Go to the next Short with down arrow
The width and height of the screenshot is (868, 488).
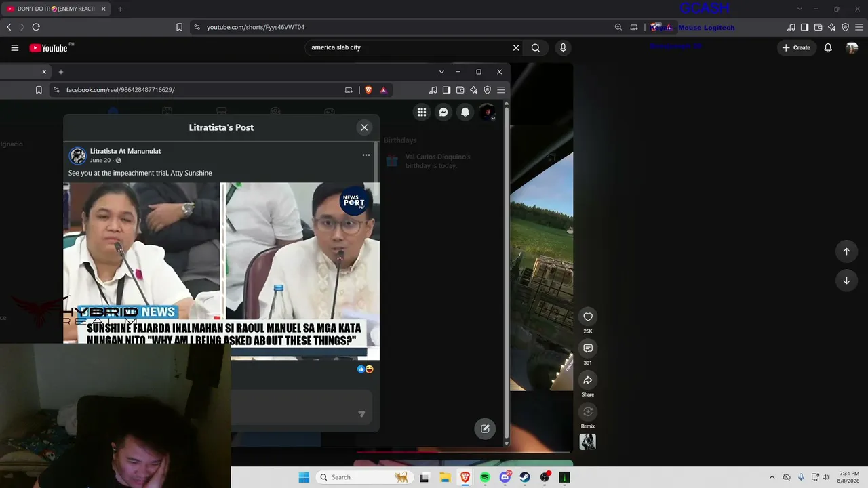pos(846,281)
